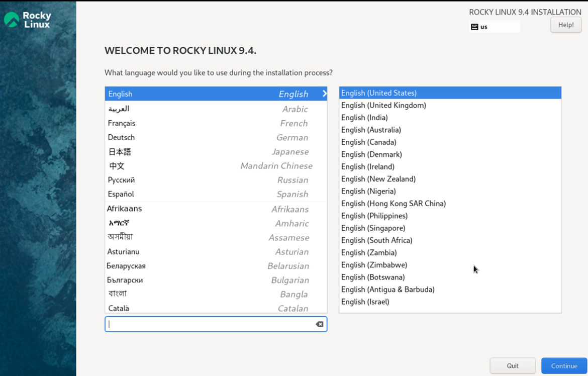Viewport: 588px width, 376px height.
Task: Choose Deutsch (German) language
Action: [x=216, y=137]
